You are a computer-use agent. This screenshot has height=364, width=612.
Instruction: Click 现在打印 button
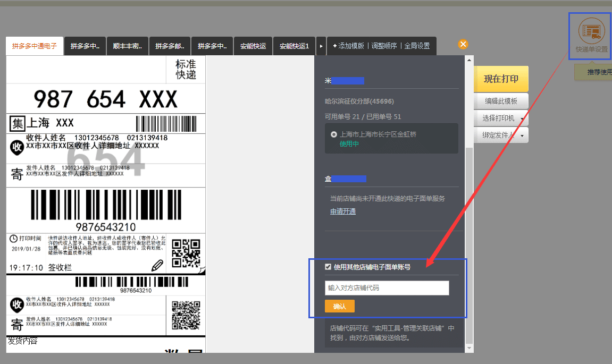501,79
